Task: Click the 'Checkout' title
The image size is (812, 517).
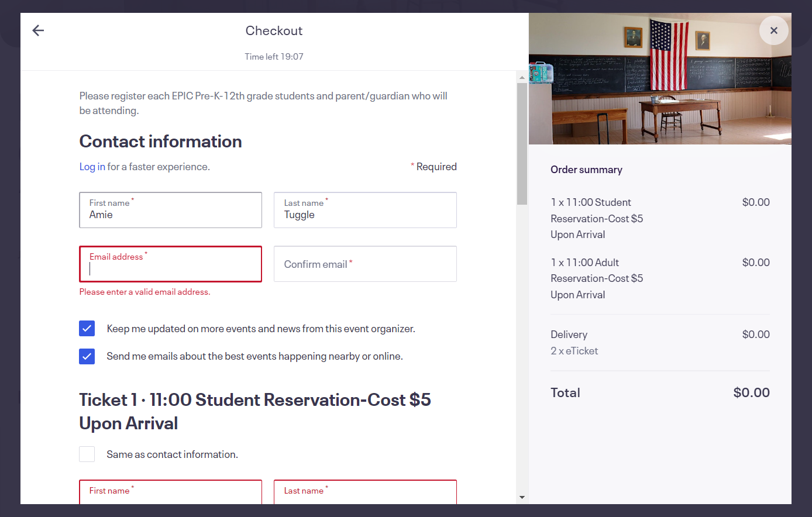Action: click(x=274, y=30)
